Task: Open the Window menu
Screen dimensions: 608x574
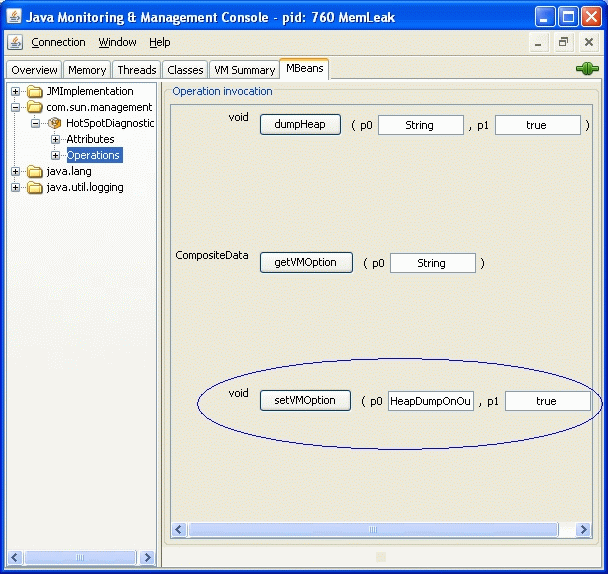Action: click(x=117, y=42)
